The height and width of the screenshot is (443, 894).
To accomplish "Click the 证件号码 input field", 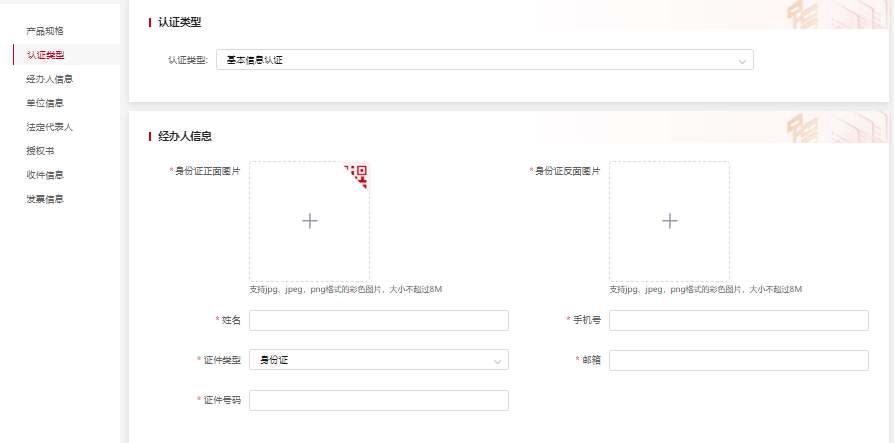I will pyautogui.click(x=378, y=400).
